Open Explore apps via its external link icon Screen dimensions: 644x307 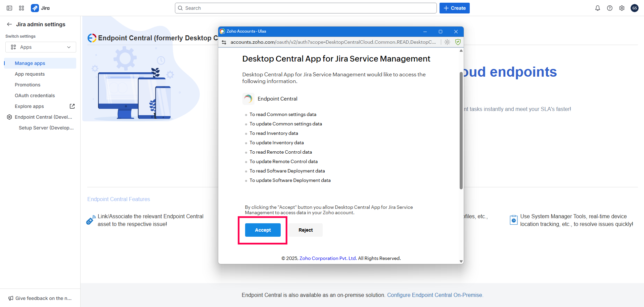click(x=72, y=106)
